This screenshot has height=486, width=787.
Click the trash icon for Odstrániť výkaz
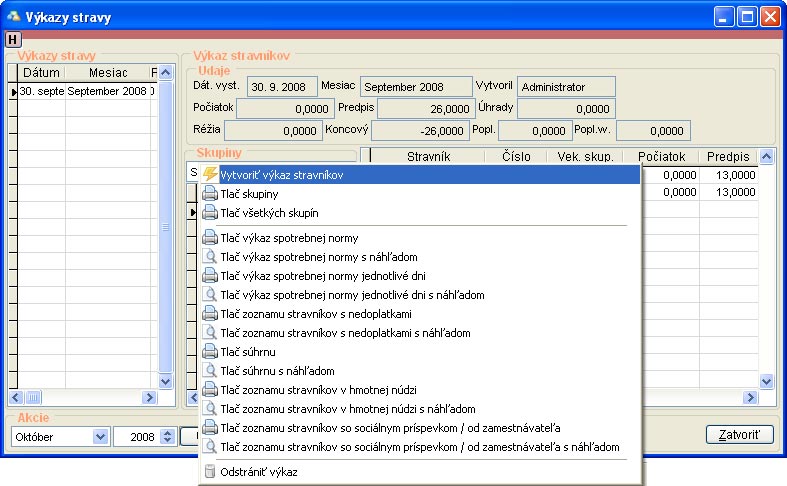click(210, 472)
